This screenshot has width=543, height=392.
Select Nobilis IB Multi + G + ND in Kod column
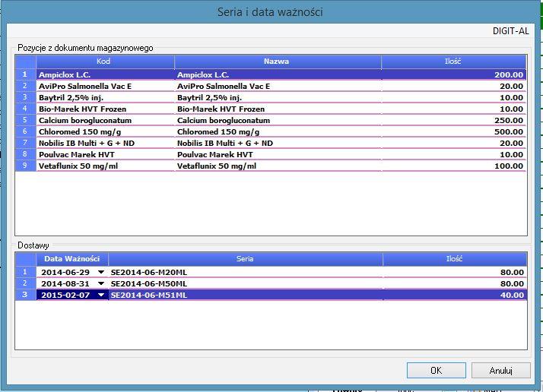(x=105, y=144)
